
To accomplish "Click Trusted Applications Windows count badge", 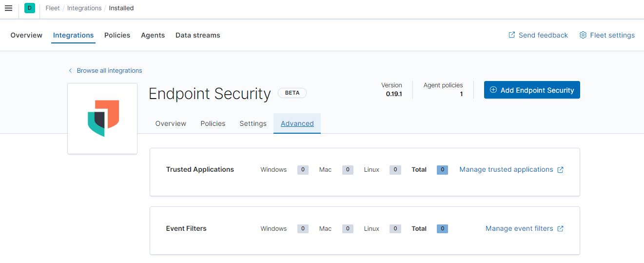I will [x=303, y=170].
